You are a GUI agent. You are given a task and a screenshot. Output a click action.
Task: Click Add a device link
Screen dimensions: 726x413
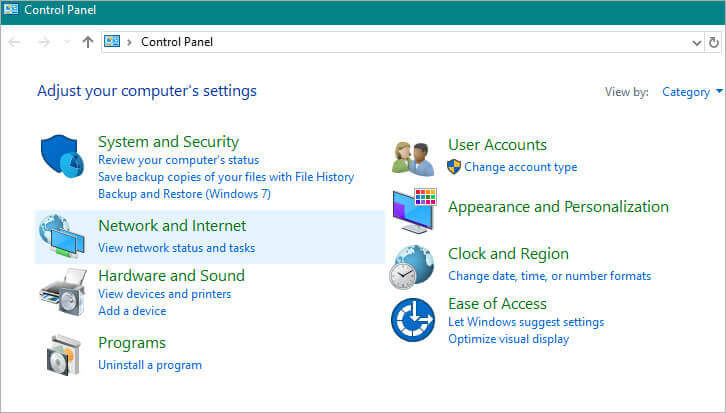[x=132, y=311]
